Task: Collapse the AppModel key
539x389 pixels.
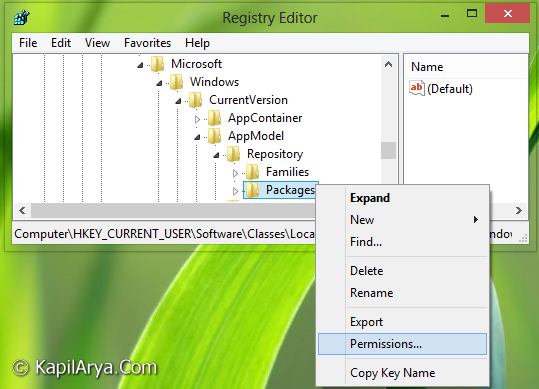Action: 197,137
